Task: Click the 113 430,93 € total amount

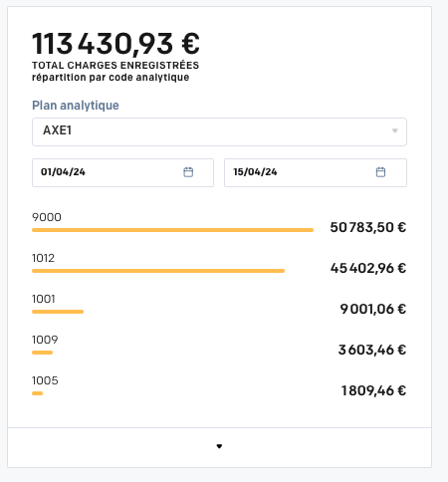Action: pos(115,44)
